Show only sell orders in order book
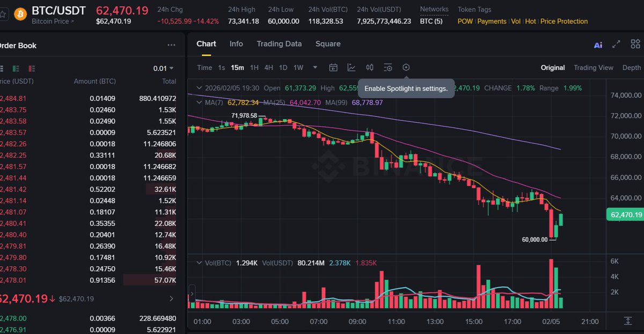The width and height of the screenshot is (644, 334). click(32, 69)
